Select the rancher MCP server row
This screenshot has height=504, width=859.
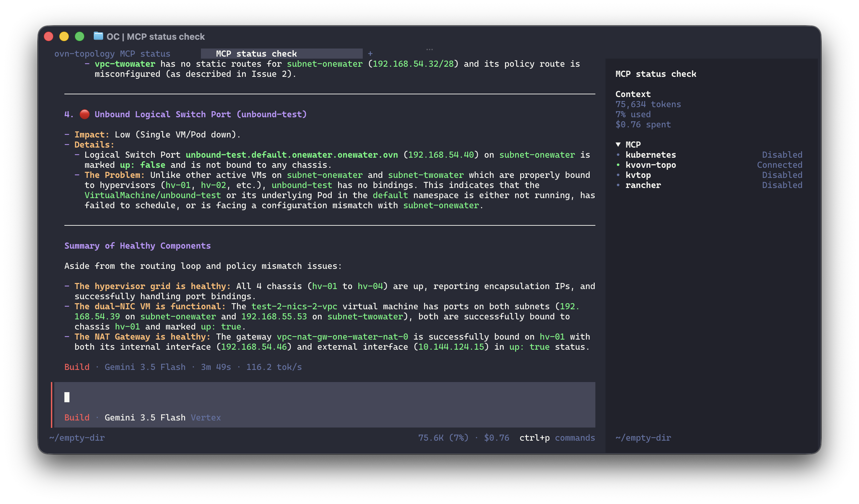tap(709, 185)
